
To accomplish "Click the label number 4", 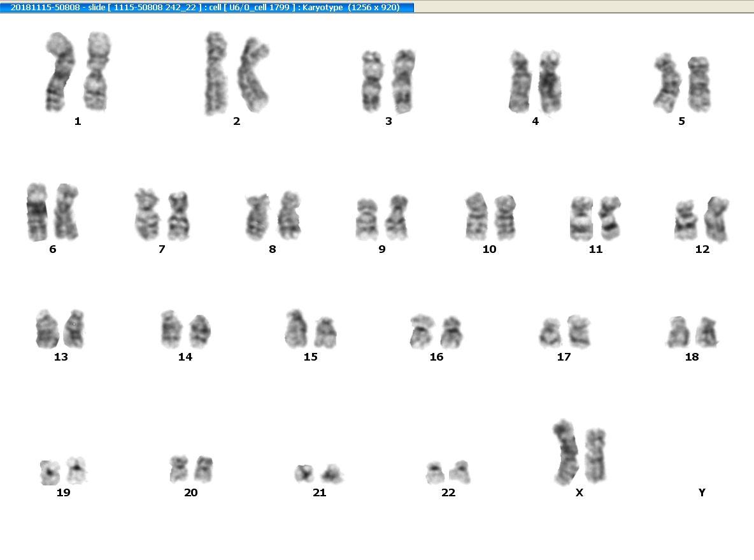I will (535, 121).
